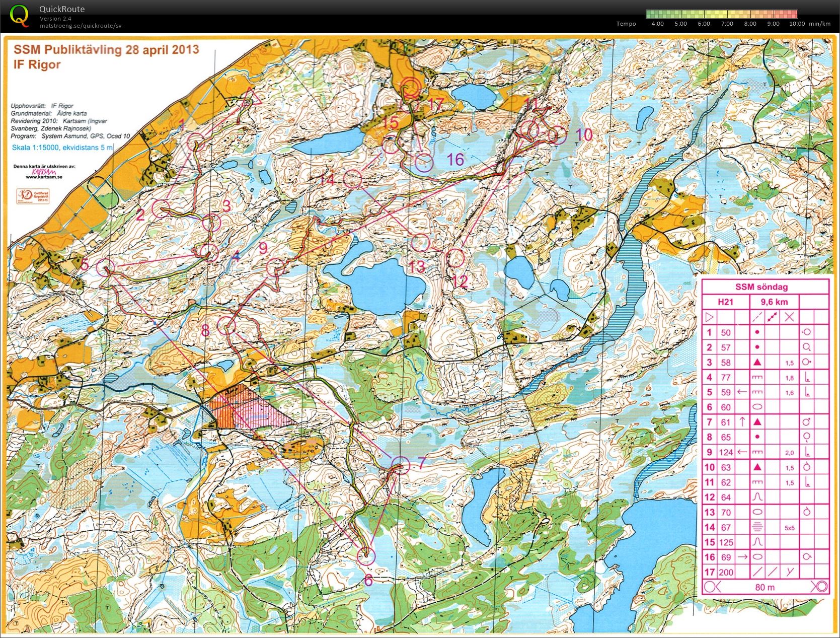Click the 1,8 height cell in row 4

coord(789,378)
